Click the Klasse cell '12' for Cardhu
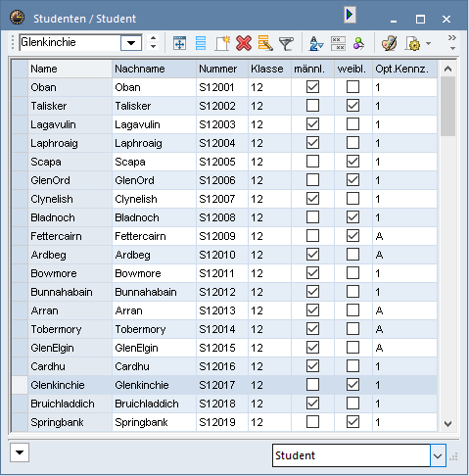The image size is (469, 476). click(x=269, y=366)
